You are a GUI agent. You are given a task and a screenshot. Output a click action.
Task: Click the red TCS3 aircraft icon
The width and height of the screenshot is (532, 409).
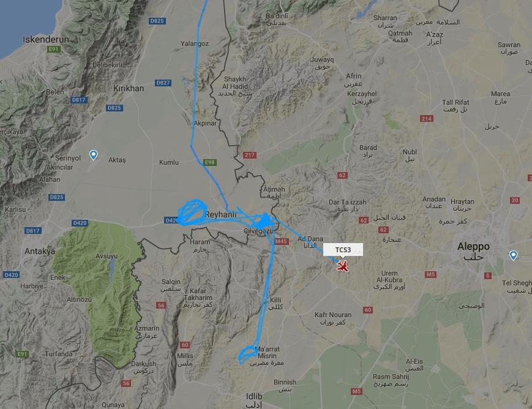pyautogui.click(x=343, y=266)
